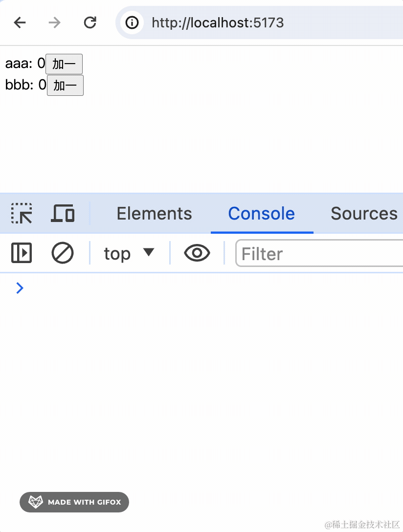Open the Sources tab
This screenshot has width=403, height=532.
click(x=364, y=214)
